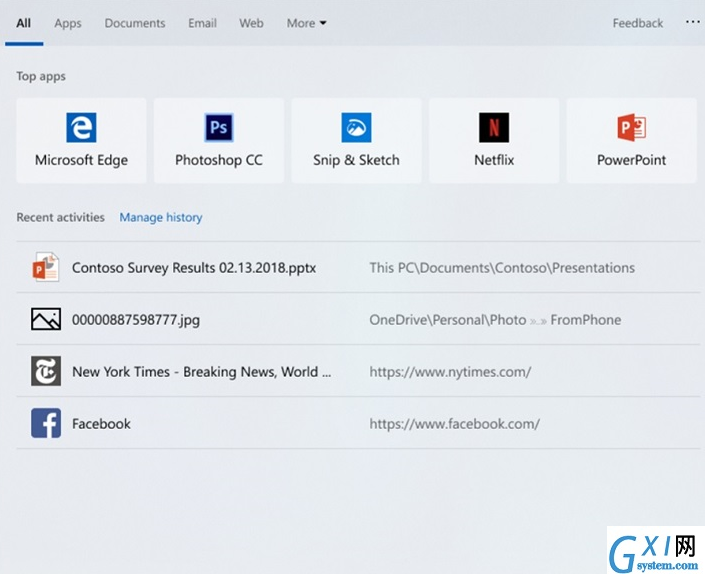Open the 00000887598777.jpg file entry
Viewport: 705px width, 574px height.
coord(136,320)
